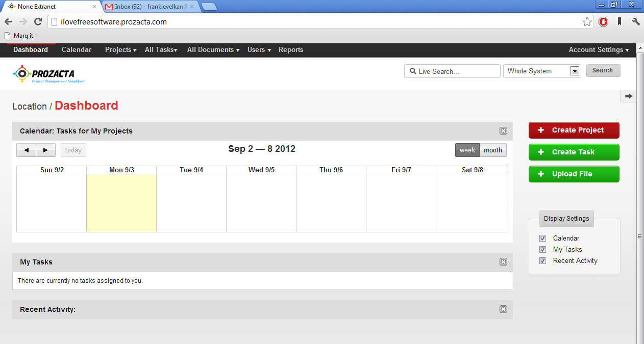
Task: Click the Fri 9/7 column header
Action: point(401,170)
